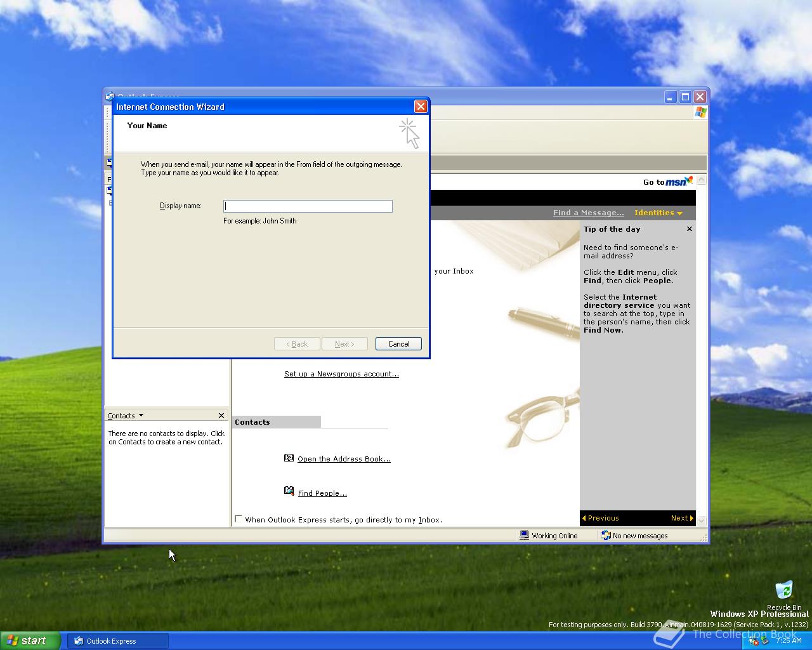
Task: Click the Find a Message link
Action: click(x=588, y=213)
